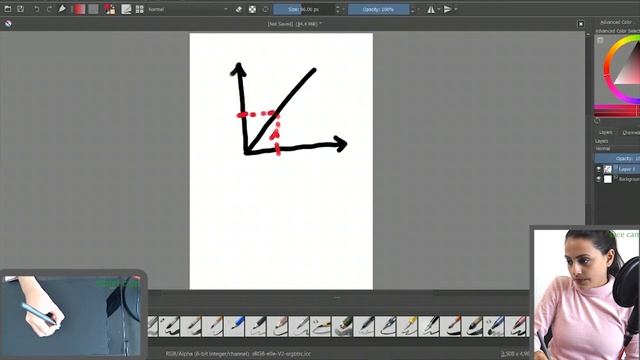Hide Layer 1 with its eye icon
This screenshot has width=640, height=360.
pos(599,169)
